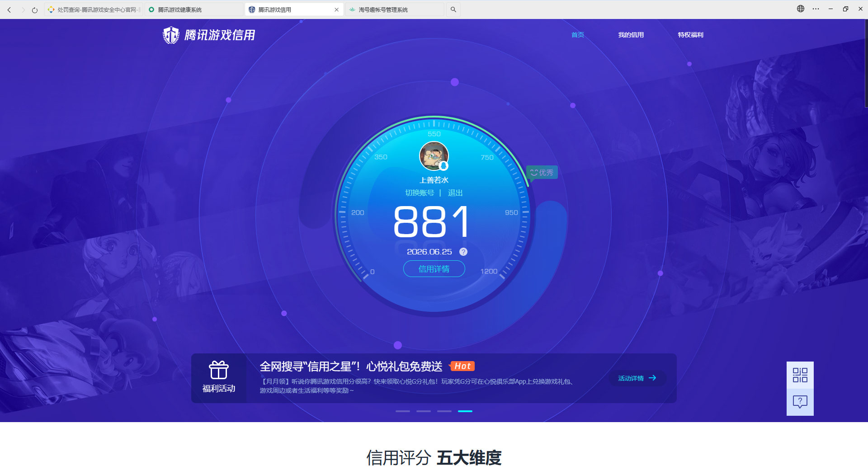Open the three-dot more options menu
The image size is (868, 470).
click(816, 9)
